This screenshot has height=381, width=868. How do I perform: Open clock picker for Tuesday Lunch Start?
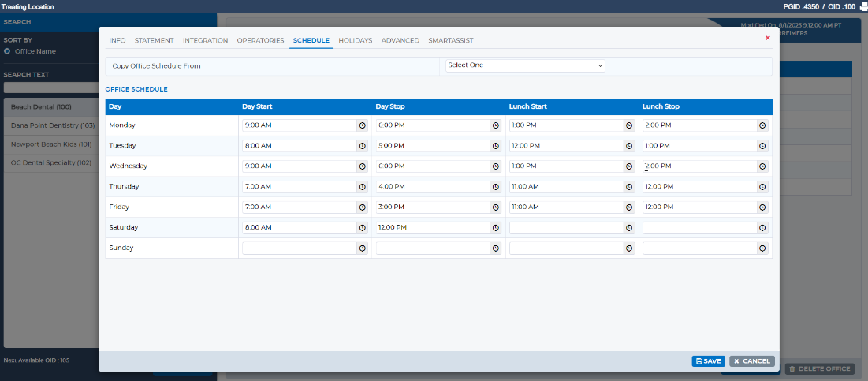point(629,146)
